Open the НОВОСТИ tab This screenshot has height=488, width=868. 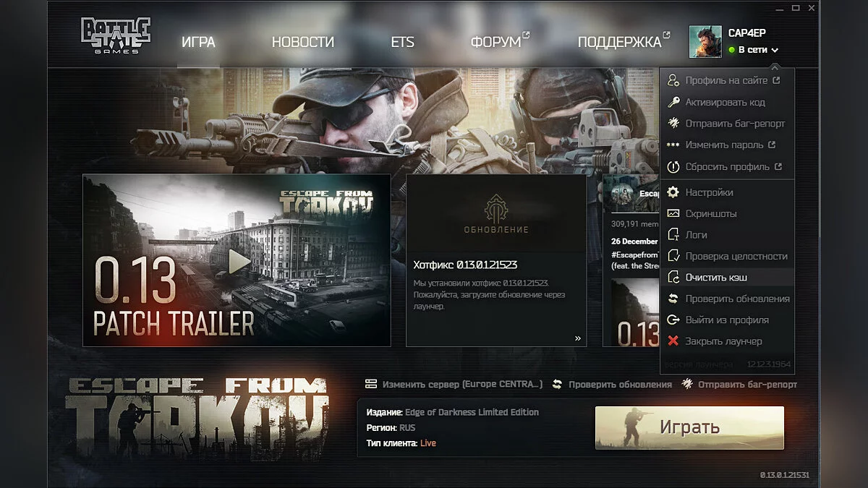(x=303, y=42)
